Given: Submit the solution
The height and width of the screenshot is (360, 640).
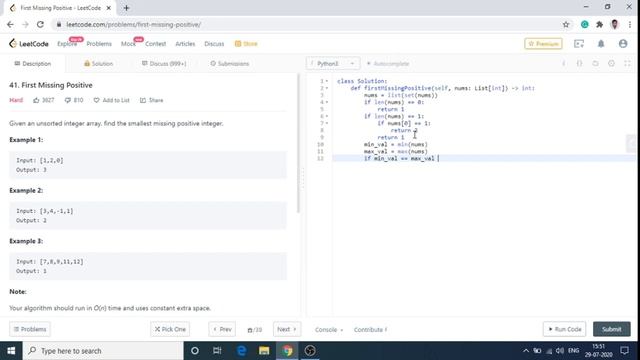Looking at the screenshot, I should [x=611, y=329].
